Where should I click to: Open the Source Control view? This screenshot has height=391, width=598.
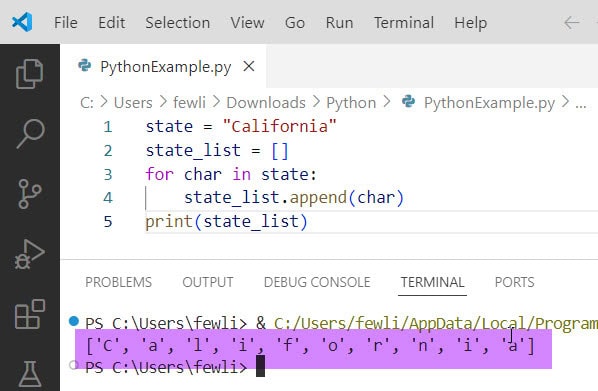pyautogui.click(x=29, y=194)
